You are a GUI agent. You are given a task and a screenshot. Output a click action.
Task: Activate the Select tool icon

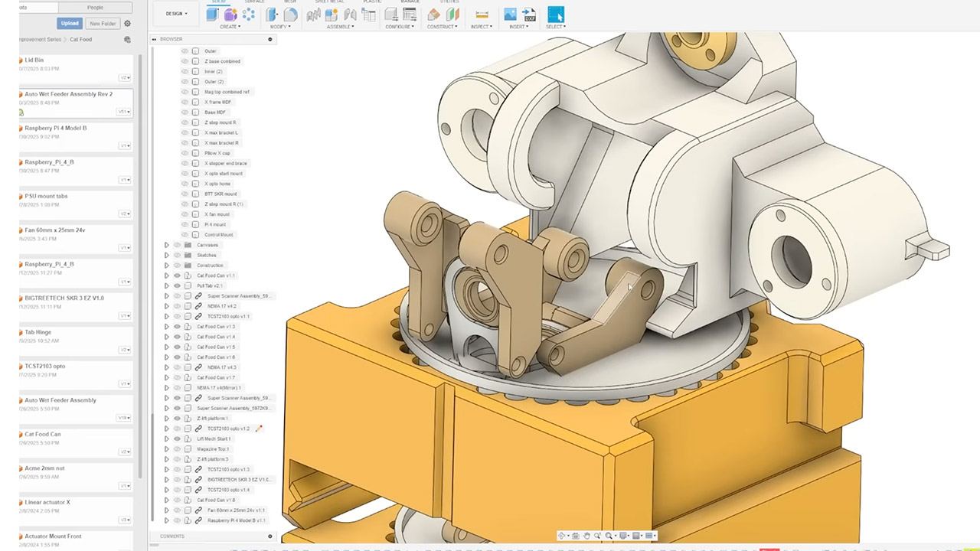point(556,15)
